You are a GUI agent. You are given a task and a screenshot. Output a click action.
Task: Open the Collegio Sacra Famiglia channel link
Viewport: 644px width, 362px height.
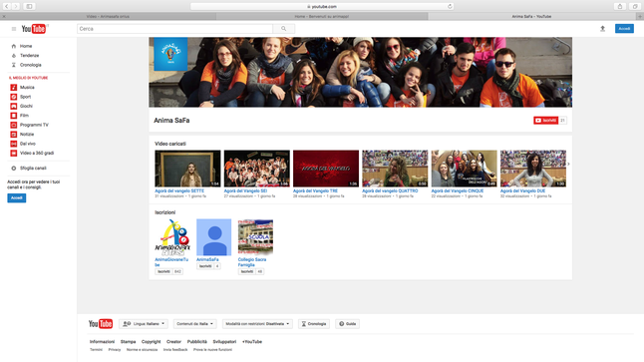252,262
